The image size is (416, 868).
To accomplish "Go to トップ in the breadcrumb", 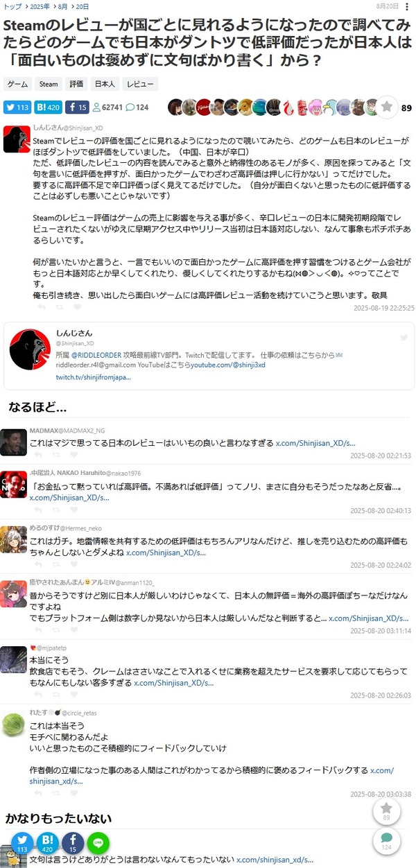I will (x=12, y=6).
